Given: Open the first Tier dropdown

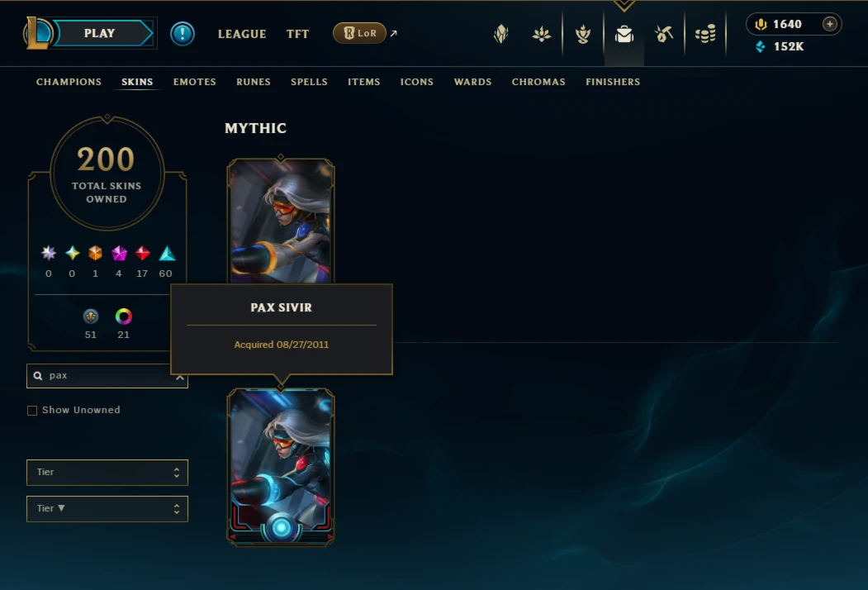Looking at the screenshot, I should 107,473.
